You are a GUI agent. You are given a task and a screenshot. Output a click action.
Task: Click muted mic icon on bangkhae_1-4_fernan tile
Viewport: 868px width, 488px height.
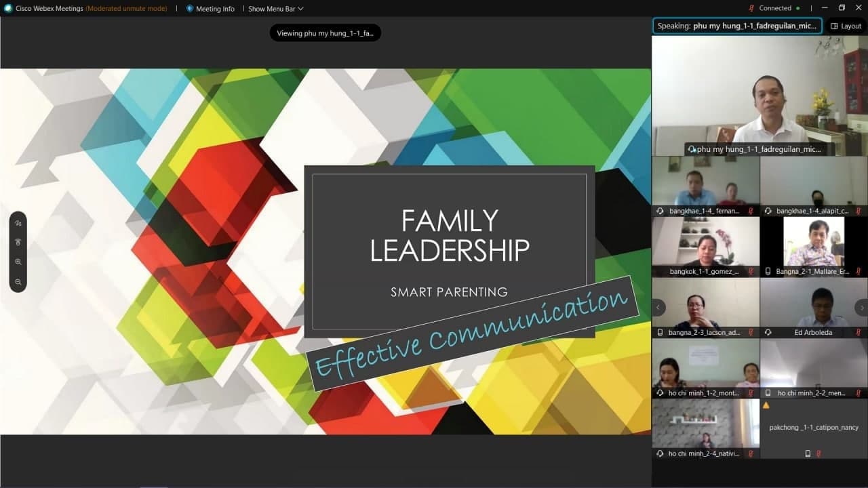coord(751,211)
